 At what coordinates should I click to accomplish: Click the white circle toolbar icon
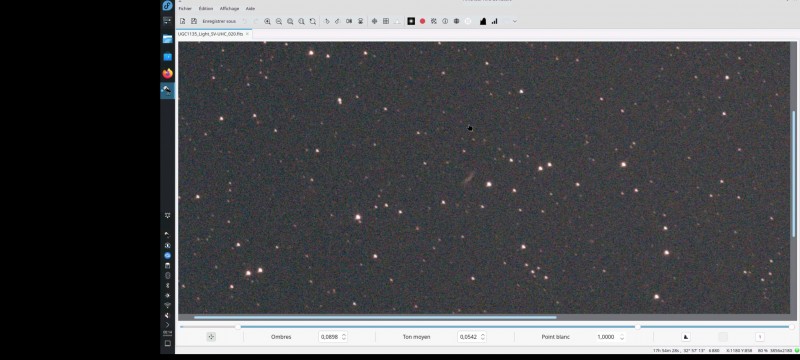pyautogui.click(x=468, y=21)
